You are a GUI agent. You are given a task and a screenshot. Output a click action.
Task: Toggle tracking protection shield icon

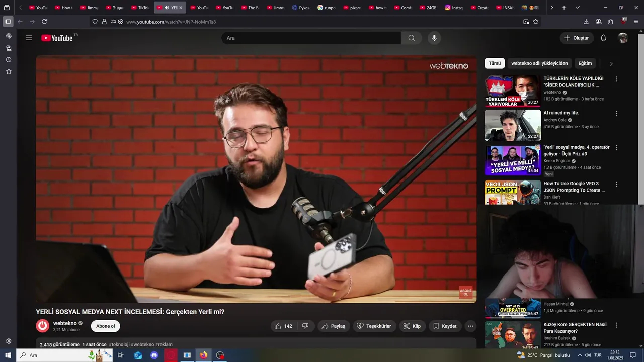[95, 22]
